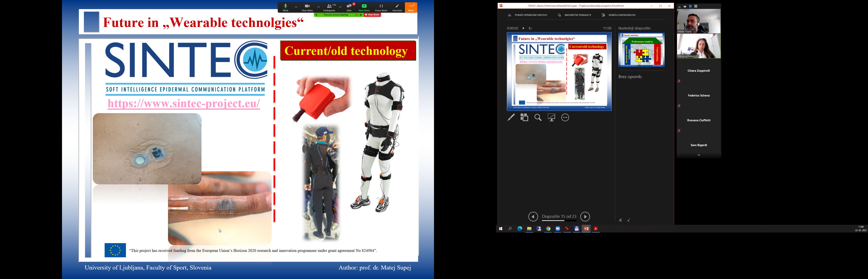Viewport: 868px width, 279px height.
Task: Open the Q&A panel
Action: click(x=349, y=7)
